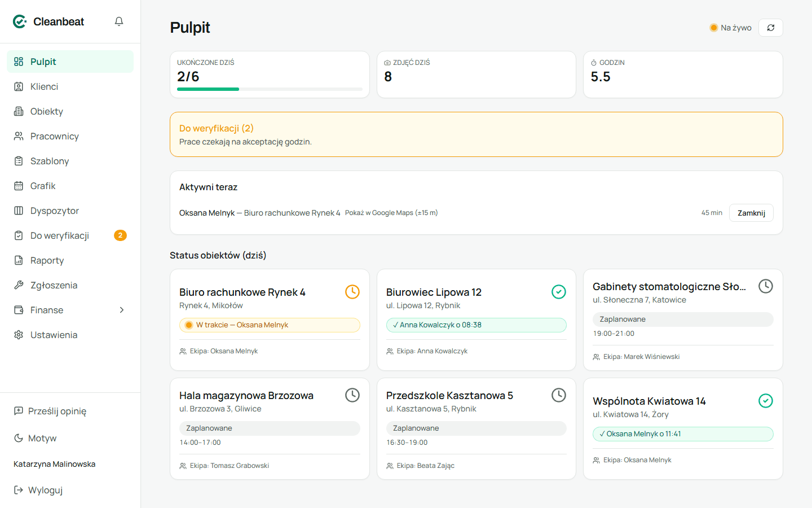
Task: Click the camera icon beside Zdjęć dziś
Action: [387, 63]
